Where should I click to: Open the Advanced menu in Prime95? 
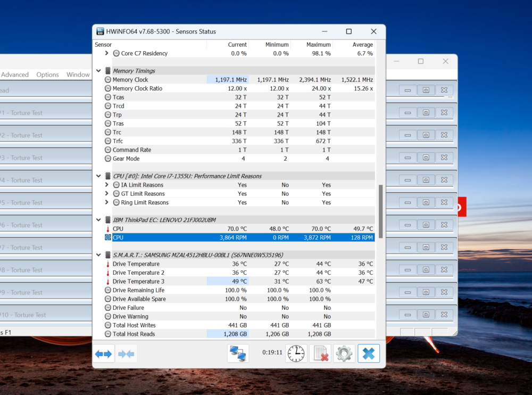tap(15, 74)
